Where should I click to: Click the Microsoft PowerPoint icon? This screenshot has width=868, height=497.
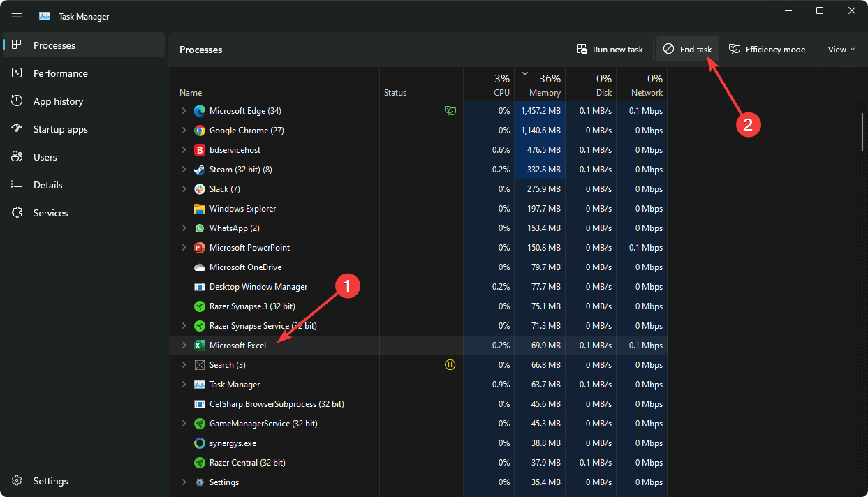click(x=199, y=248)
